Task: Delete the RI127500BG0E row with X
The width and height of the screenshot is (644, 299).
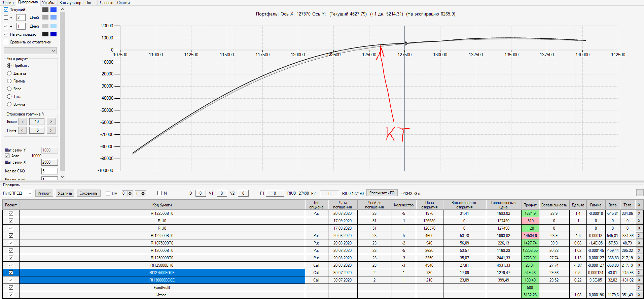Action: point(639,273)
